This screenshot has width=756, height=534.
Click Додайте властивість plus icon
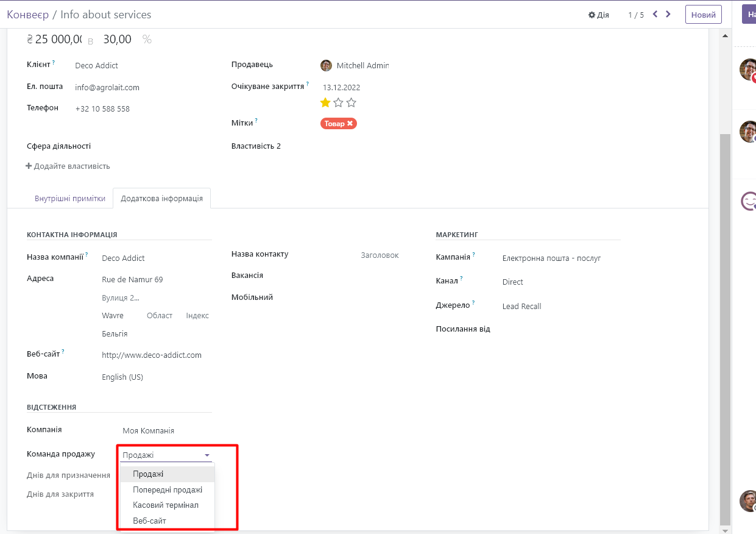pos(29,166)
